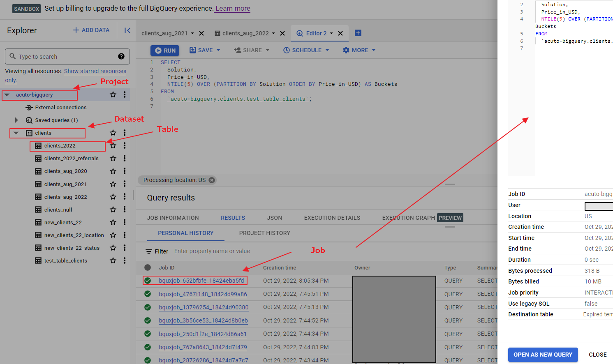
Task: Open actions menu for clients dataset
Action: [125, 133]
